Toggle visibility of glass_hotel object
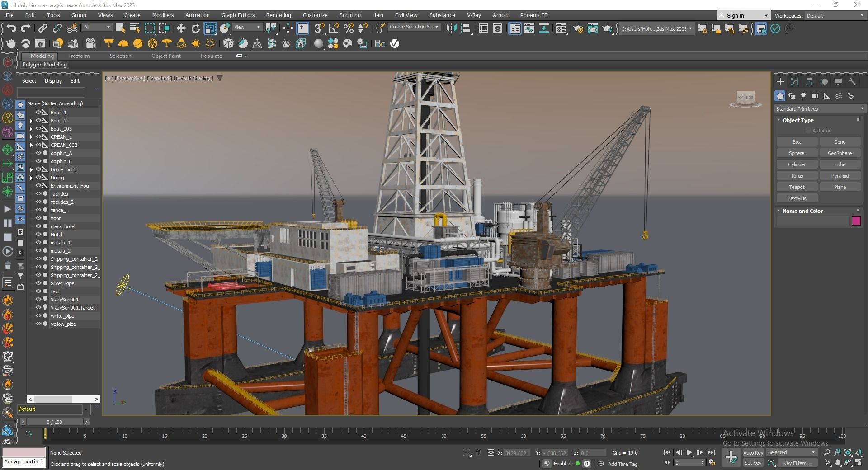The height and width of the screenshot is (470, 868). click(38, 226)
